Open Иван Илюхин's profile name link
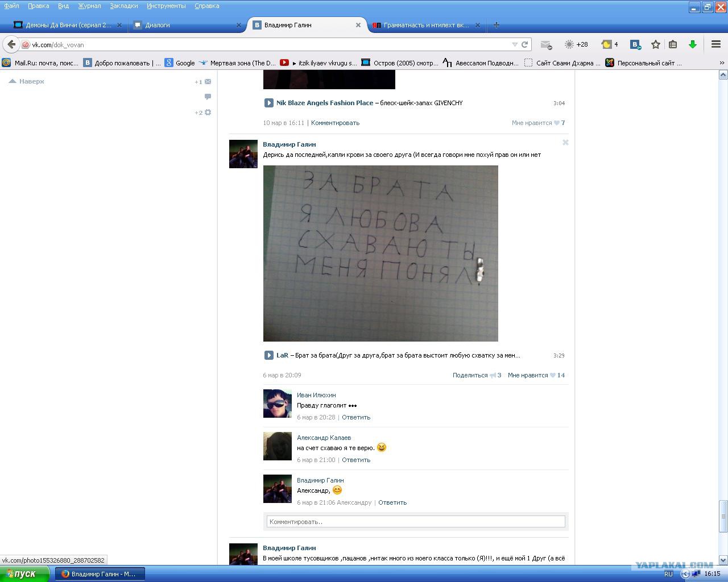Screen dimensions: 728x582 (x=316, y=395)
